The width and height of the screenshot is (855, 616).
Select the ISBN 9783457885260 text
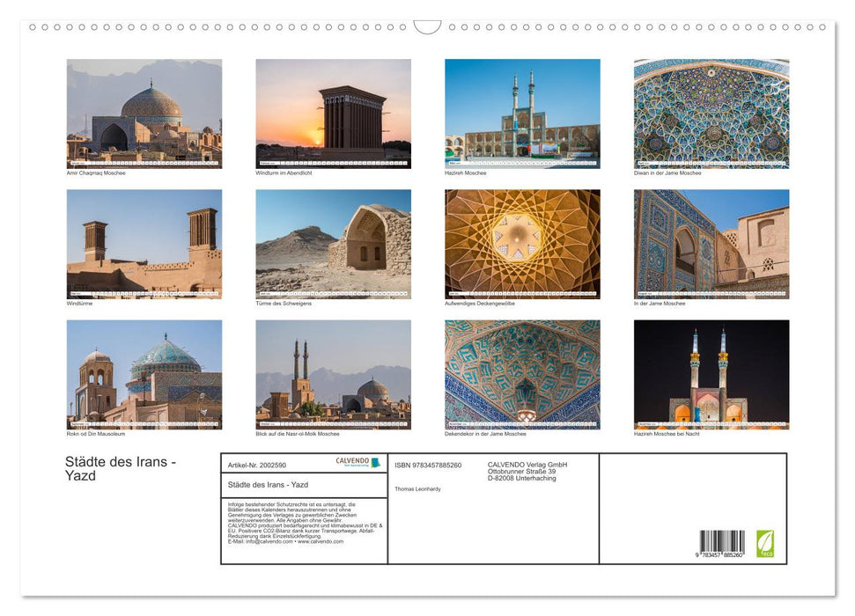[428, 464]
